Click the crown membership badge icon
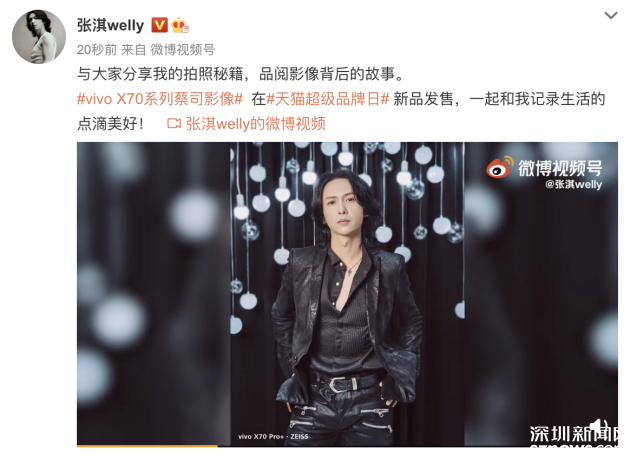This screenshot has height=456, width=630. [x=180, y=25]
